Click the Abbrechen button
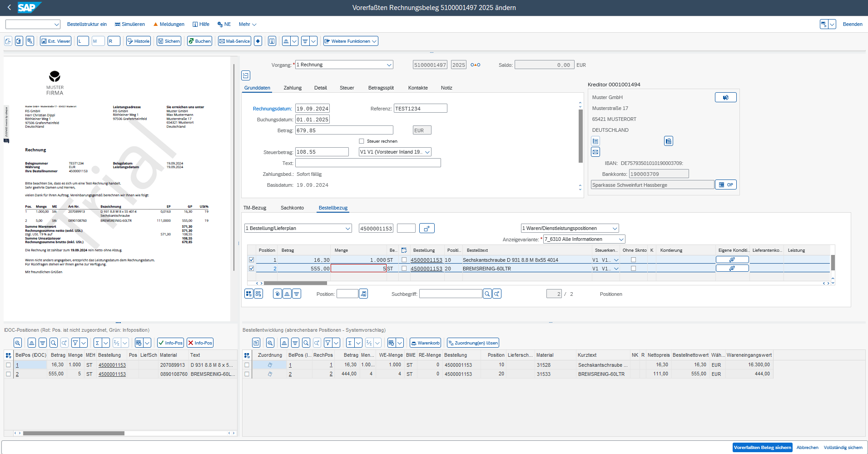Screen dimensions: 868x454 point(807,447)
